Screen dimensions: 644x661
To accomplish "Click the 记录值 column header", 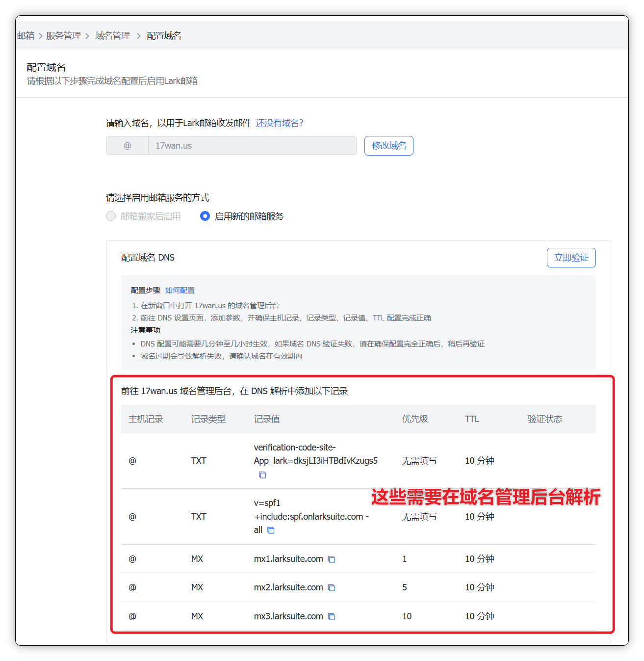I will [267, 419].
